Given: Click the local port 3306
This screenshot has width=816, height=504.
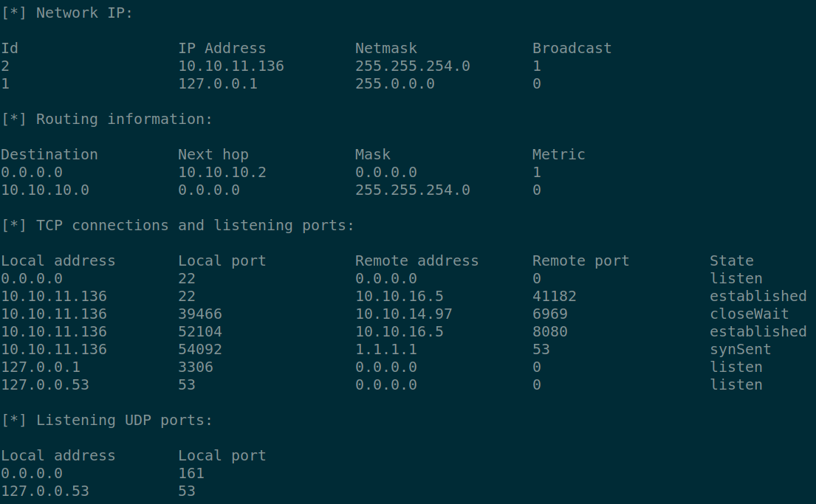Looking at the screenshot, I should pos(195,367).
